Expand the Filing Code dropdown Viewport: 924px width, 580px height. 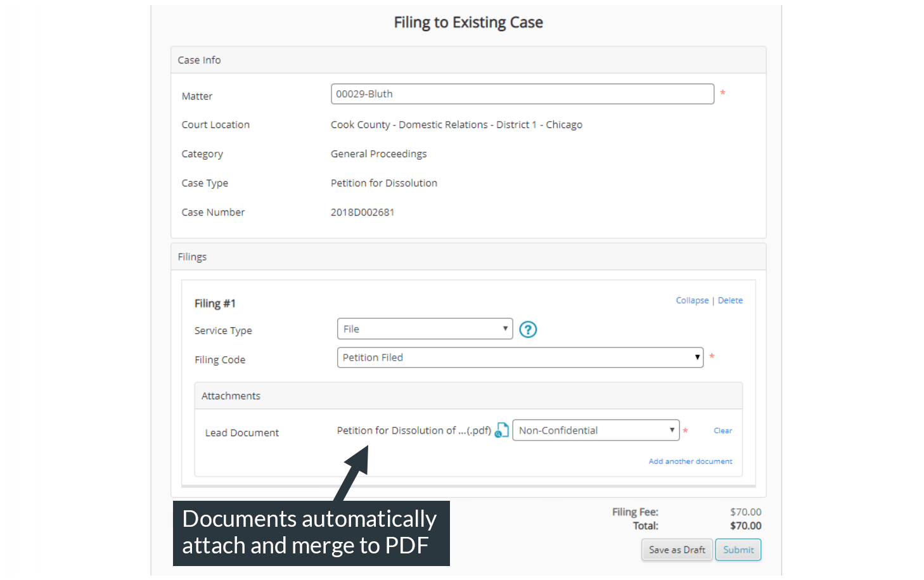click(520, 358)
